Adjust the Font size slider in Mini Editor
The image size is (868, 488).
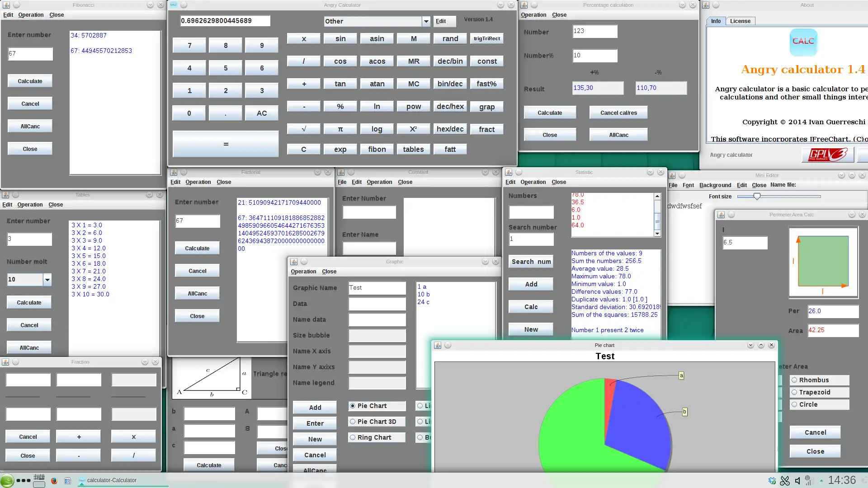[x=757, y=196]
